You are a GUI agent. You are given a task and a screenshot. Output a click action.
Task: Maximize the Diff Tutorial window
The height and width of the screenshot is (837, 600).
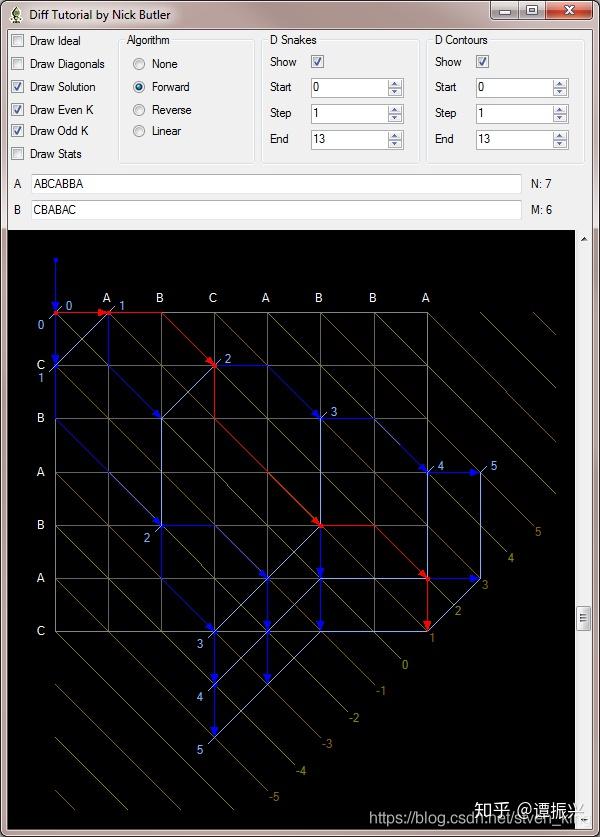coord(532,10)
